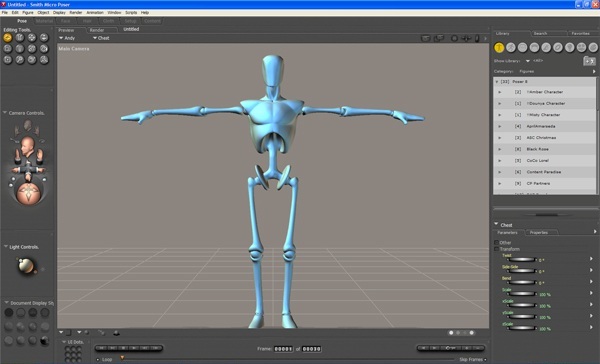Click the light control sphere
This screenshot has width=600, height=364.
click(26, 266)
